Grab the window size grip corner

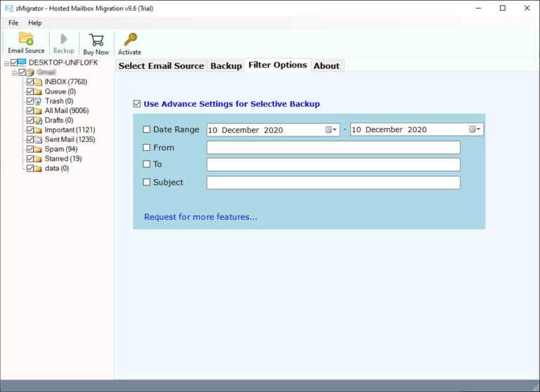536,388
